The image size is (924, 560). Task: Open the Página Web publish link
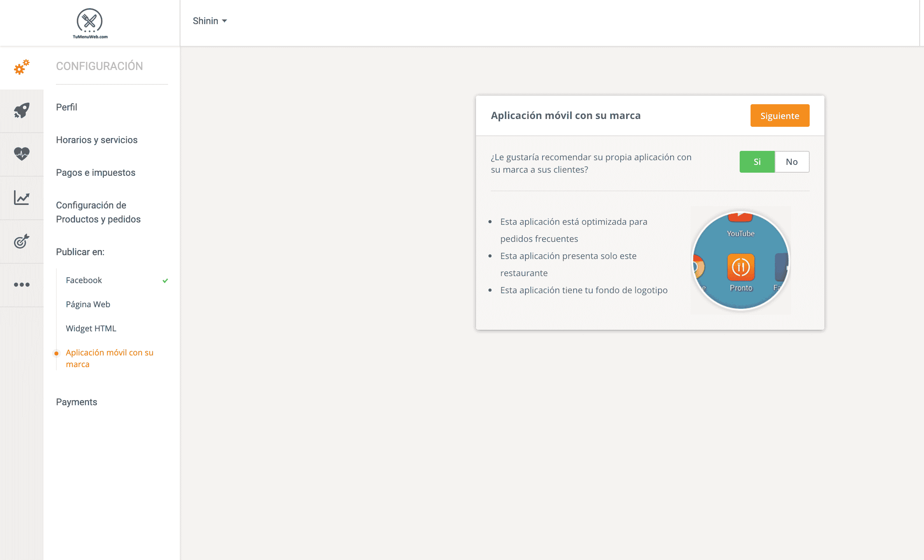(x=88, y=304)
